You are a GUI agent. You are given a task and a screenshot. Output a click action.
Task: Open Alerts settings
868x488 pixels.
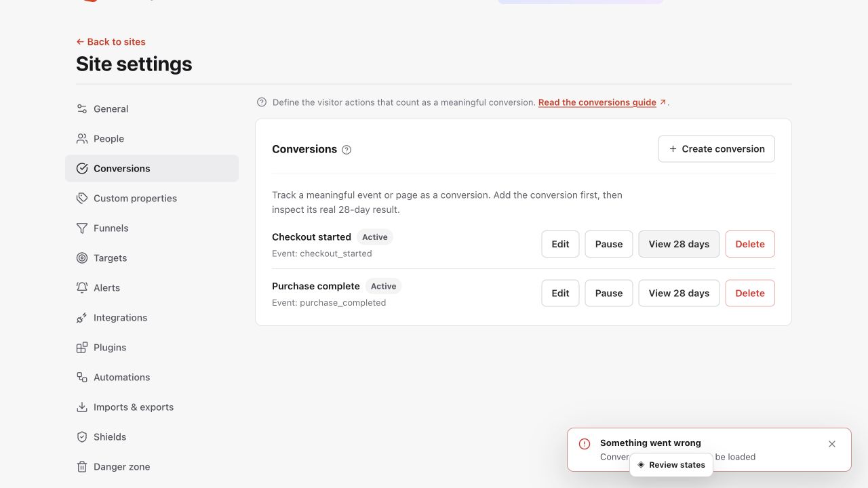pyautogui.click(x=152, y=288)
